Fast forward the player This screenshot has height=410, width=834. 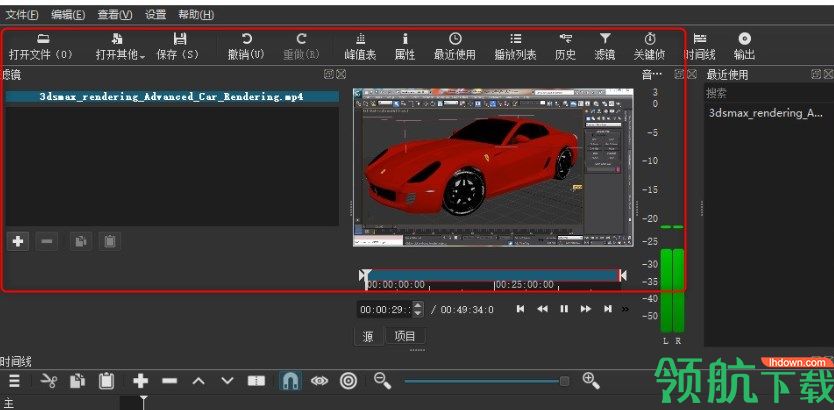tap(586, 309)
